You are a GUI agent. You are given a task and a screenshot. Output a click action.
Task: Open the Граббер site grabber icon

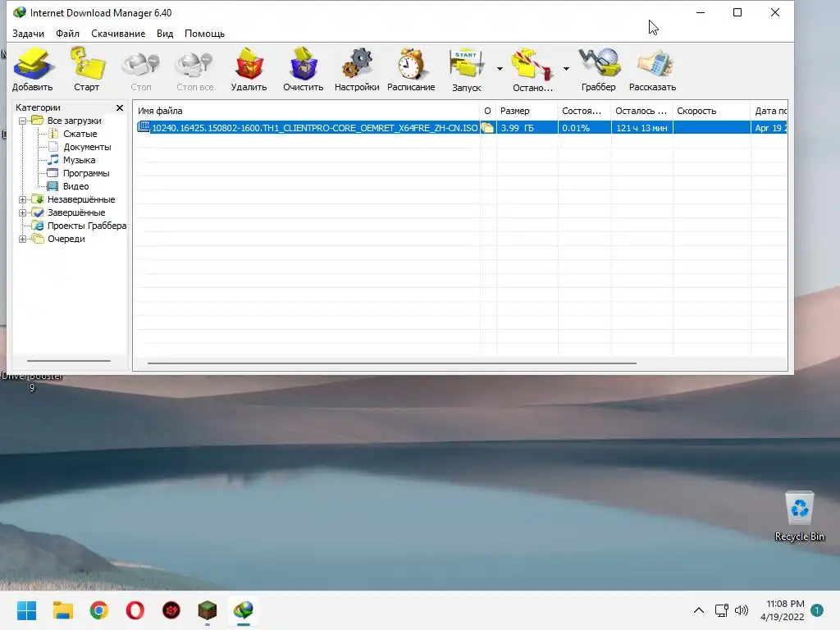click(x=598, y=69)
